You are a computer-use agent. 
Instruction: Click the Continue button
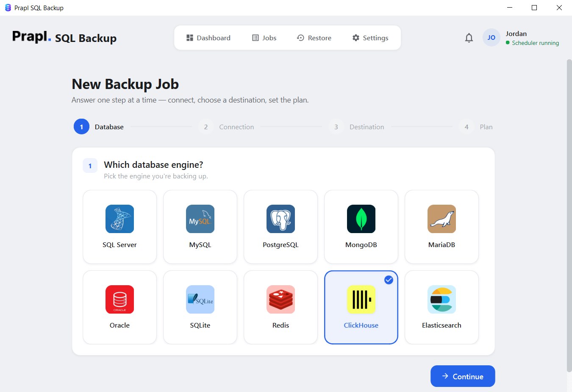(x=463, y=376)
